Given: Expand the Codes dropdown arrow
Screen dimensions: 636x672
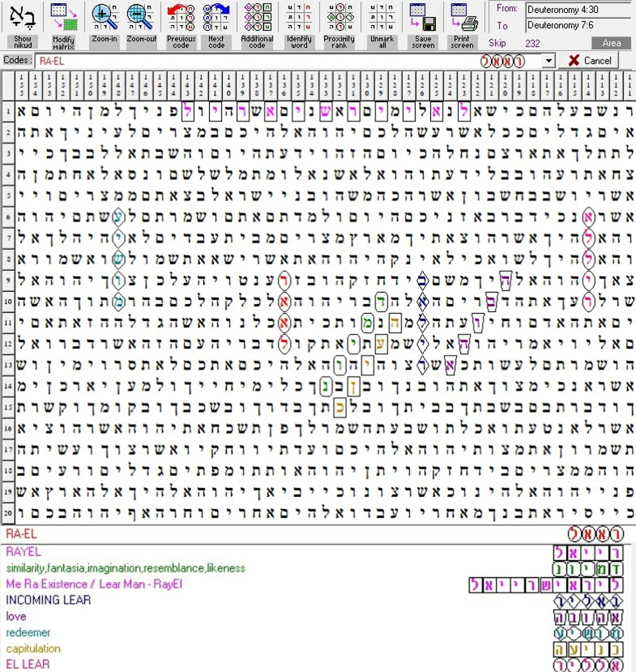Looking at the screenshot, I should point(549,61).
